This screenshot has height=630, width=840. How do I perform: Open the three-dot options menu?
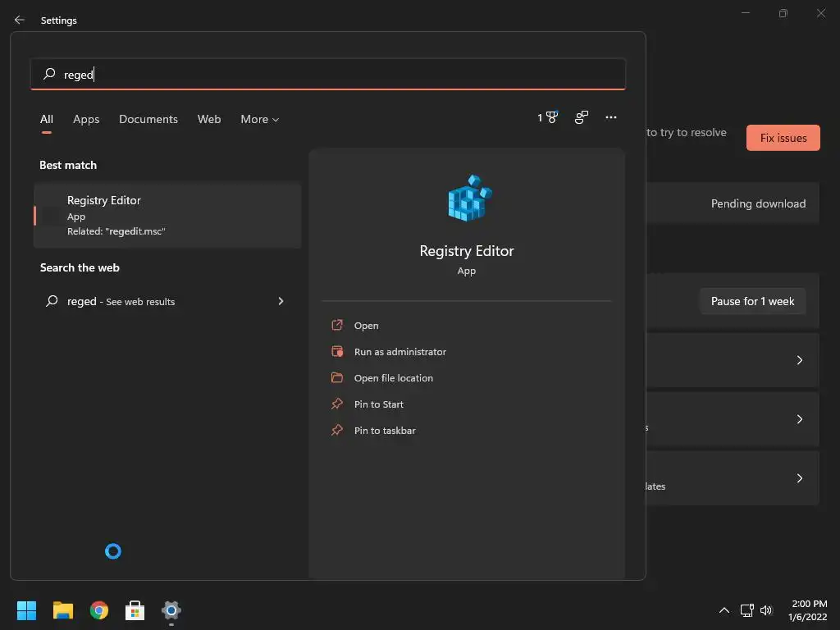click(x=610, y=117)
